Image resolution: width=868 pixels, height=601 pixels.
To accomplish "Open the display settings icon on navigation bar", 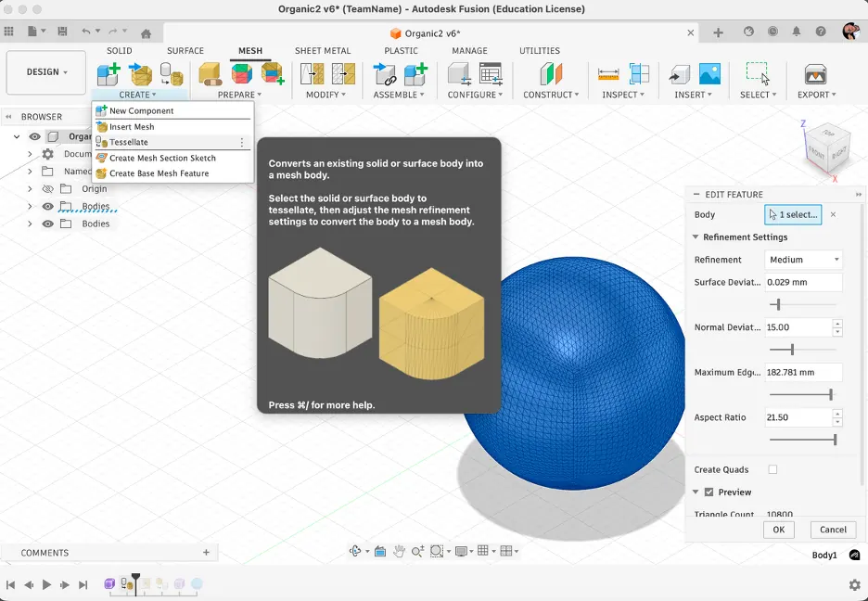I will pyautogui.click(x=461, y=550).
